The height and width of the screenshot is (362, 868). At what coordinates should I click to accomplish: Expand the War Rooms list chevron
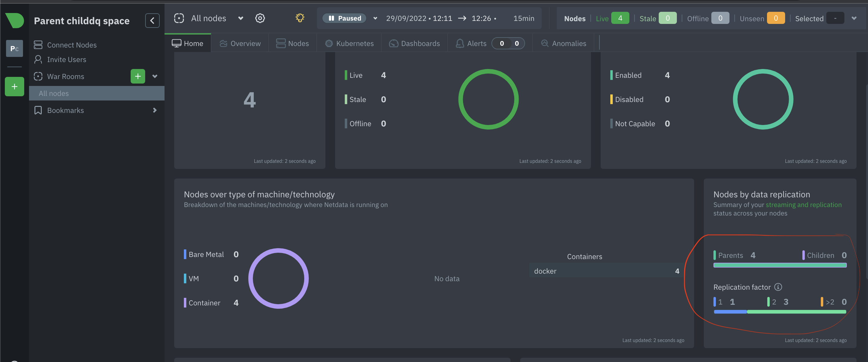click(x=155, y=76)
